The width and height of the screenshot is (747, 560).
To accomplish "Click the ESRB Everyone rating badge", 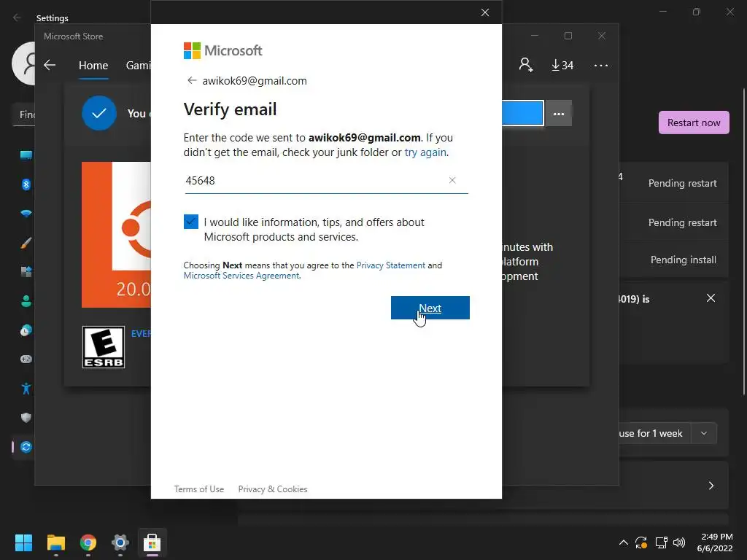I will [x=104, y=347].
